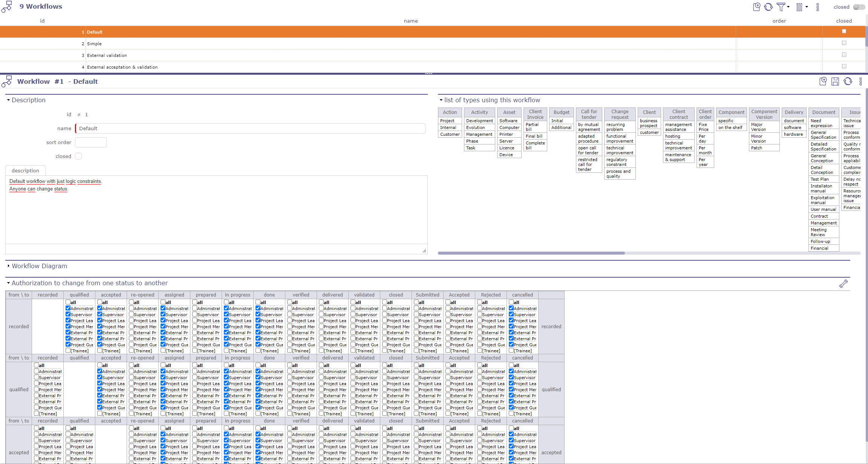The height and width of the screenshot is (464, 868).
Task: Check the closed checkbox in the Description panel
Action: pyautogui.click(x=78, y=156)
